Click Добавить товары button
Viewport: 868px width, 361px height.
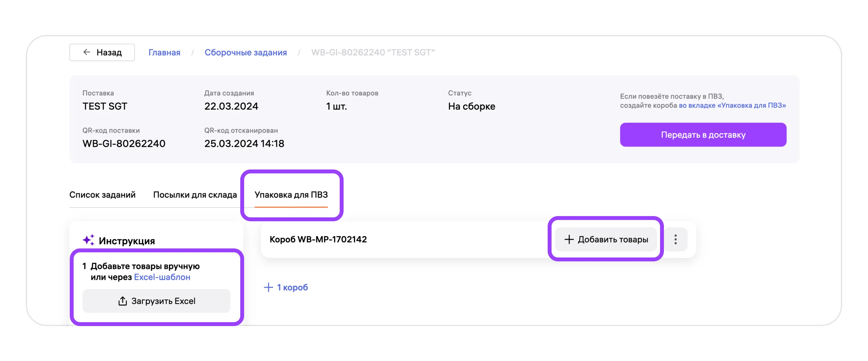pyautogui.click(x=606, y=239)
